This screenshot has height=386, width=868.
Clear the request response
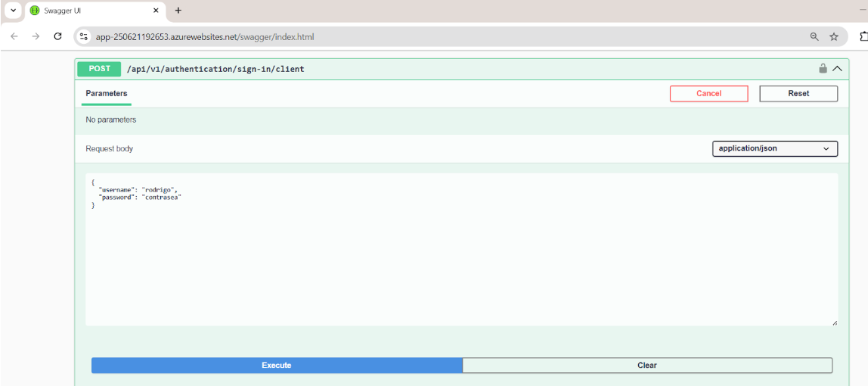647,366
